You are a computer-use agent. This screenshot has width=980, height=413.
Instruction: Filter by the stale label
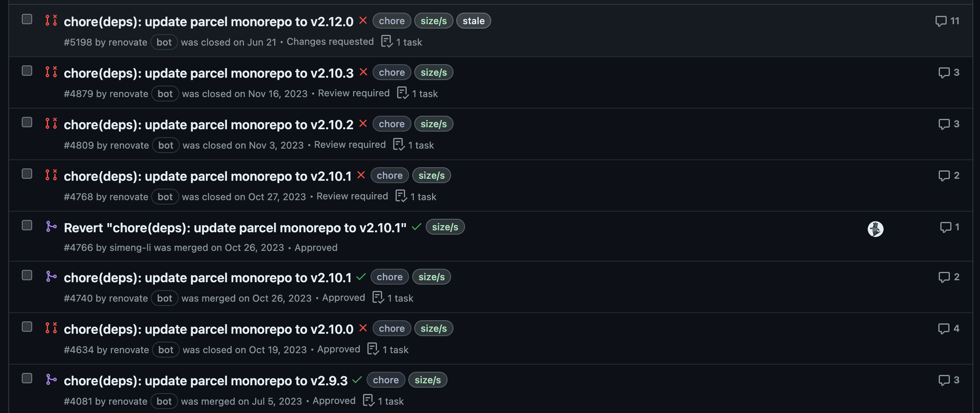(473, 21)
